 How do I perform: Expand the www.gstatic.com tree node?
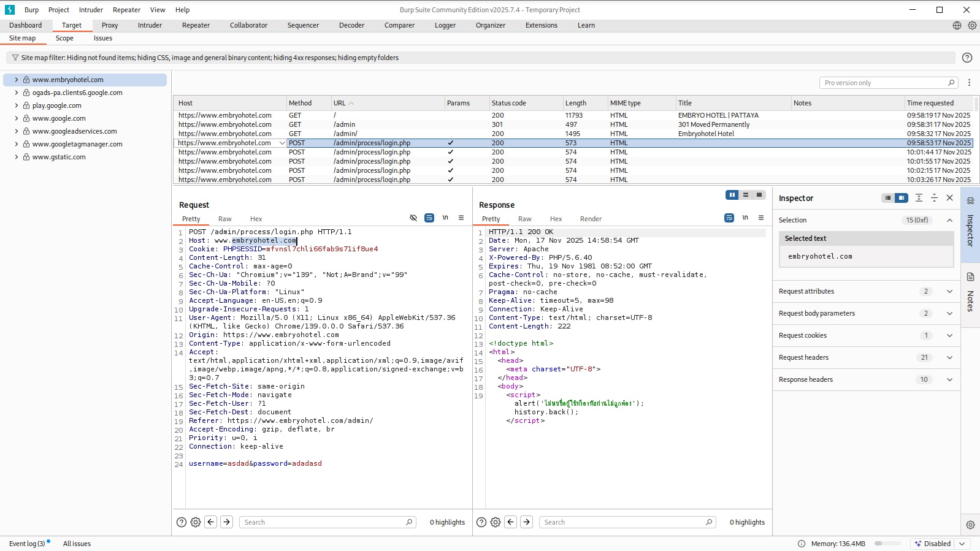[17, 157]
